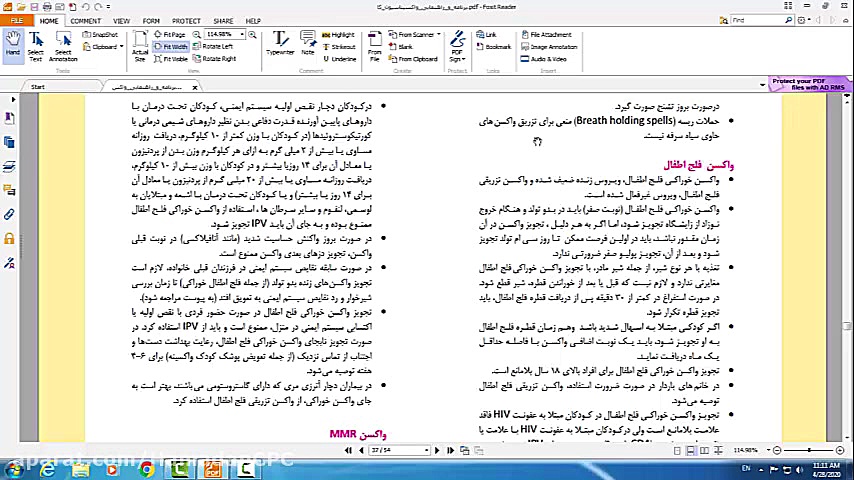Toggle continuous page view mode
The image size is (854, 480).
(690, 451)
